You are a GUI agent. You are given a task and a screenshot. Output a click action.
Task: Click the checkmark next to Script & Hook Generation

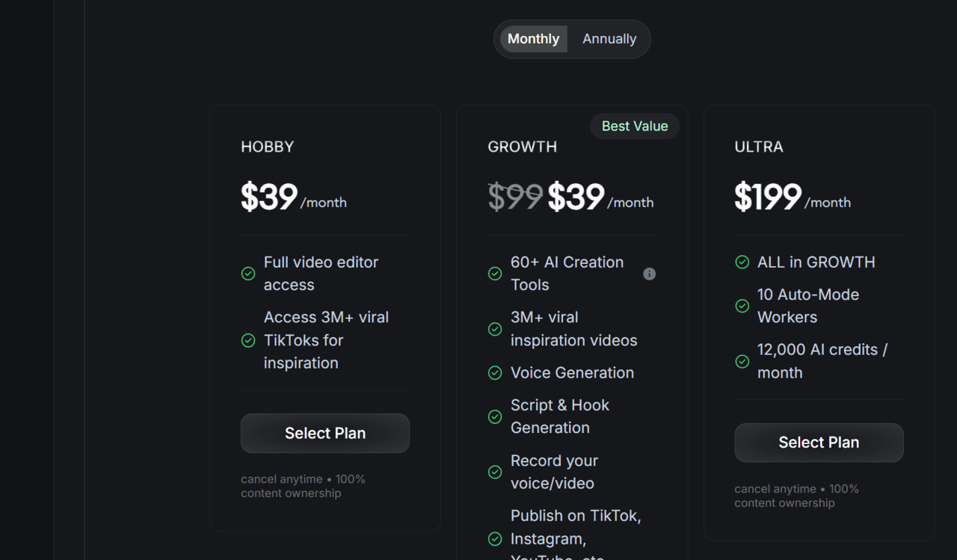(495, 416)
